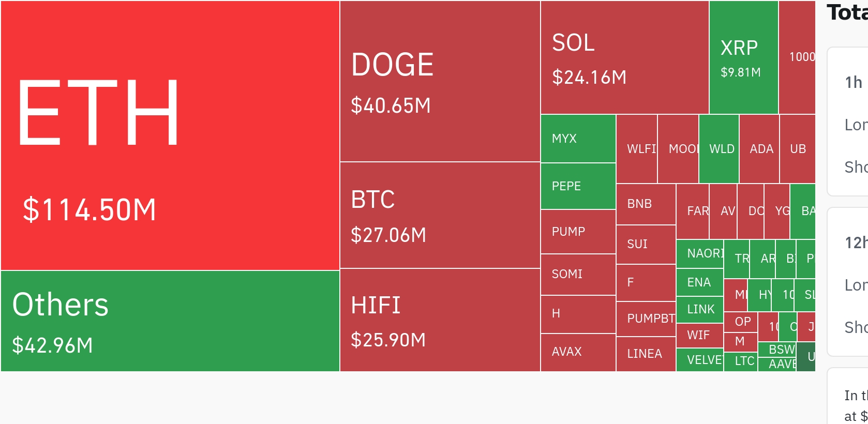This screenshot has width=868, height=424.
Task: Open the SOMI tile
Action: point(578,274)
